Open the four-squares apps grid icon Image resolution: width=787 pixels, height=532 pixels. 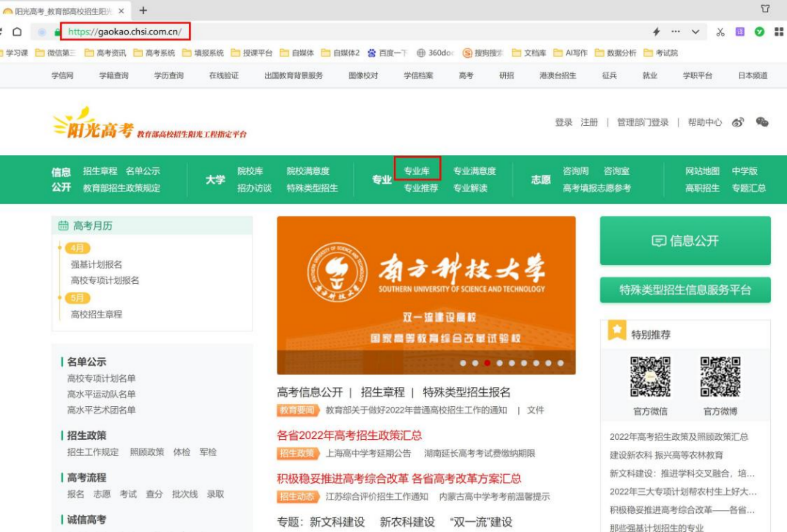click(779, 32)
